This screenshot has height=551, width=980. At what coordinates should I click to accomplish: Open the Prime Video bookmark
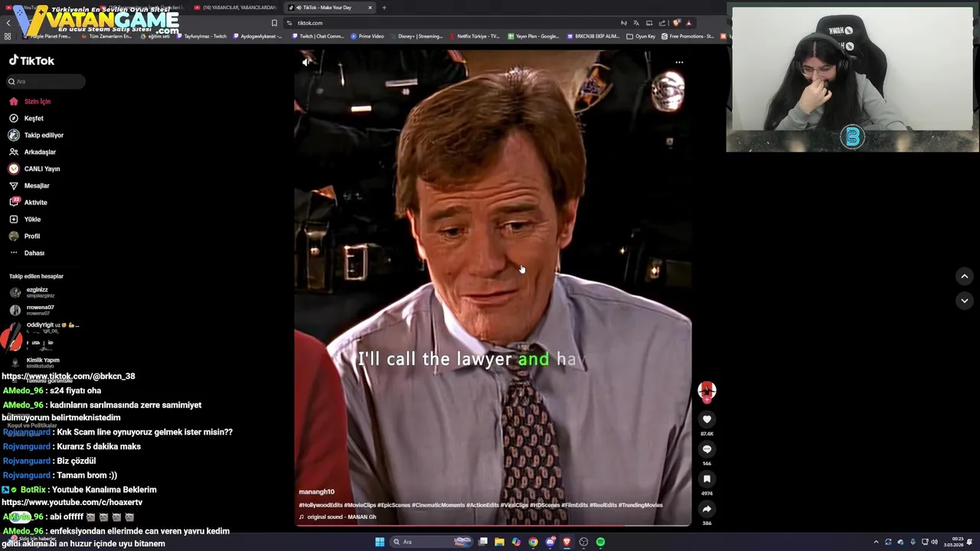367,36
